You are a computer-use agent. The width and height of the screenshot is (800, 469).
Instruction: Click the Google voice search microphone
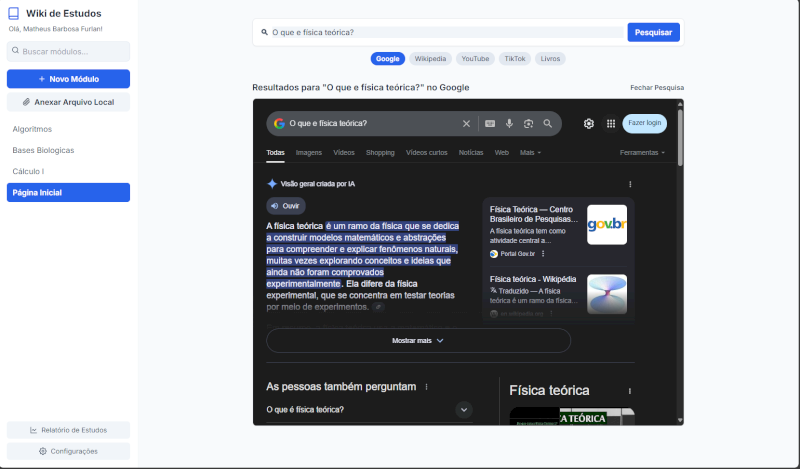coord(509,124)
